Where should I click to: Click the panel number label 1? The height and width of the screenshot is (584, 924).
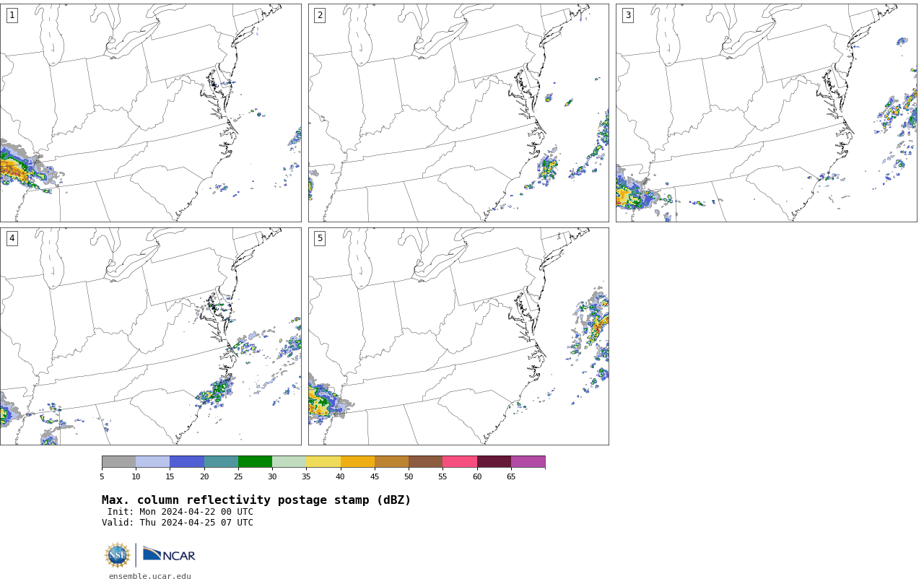(x=12, y=15)
